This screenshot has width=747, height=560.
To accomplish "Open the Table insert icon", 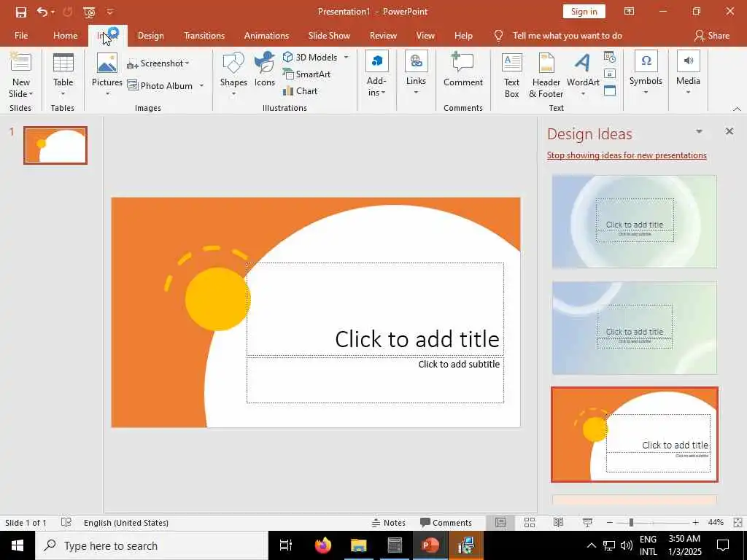I will pyautogui.click(x=63, y=63).
